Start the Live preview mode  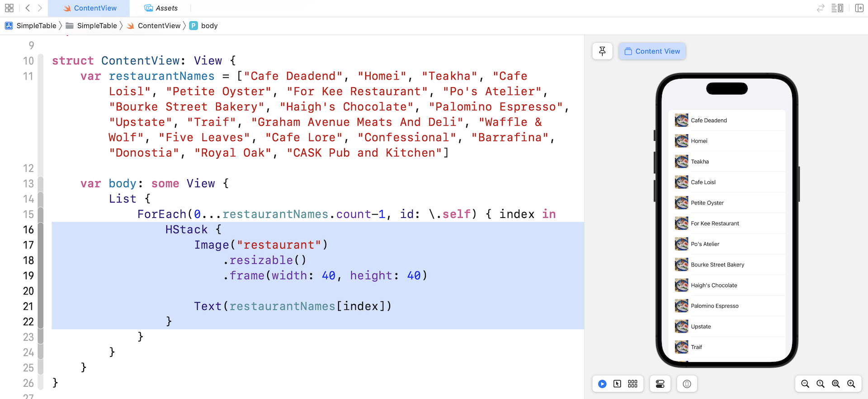(602, 384)
